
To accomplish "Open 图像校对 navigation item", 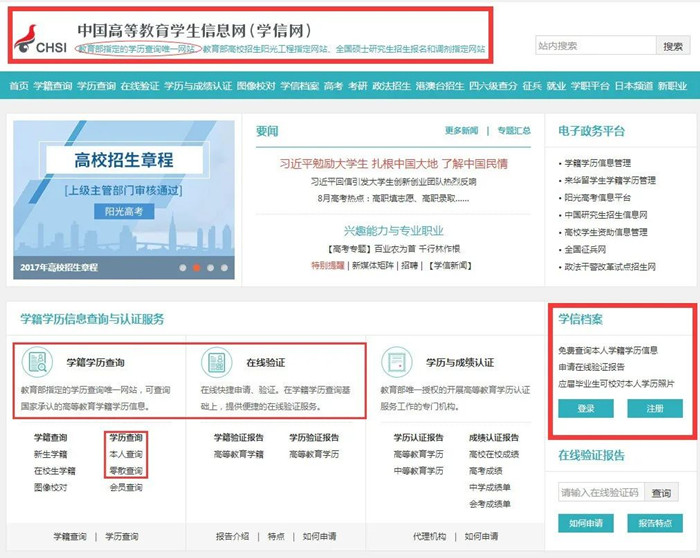I will [x=256, y=86].
